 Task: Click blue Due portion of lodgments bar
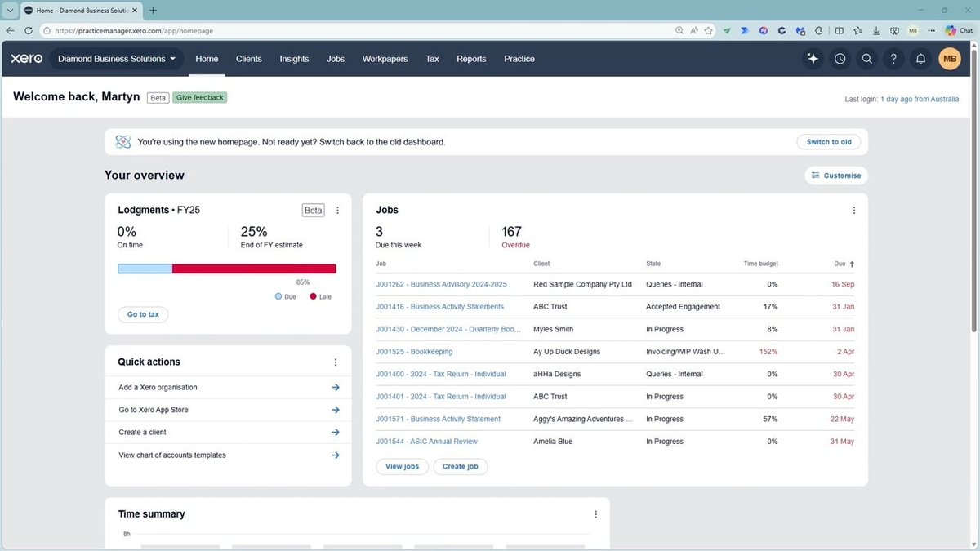coord(145,269)
